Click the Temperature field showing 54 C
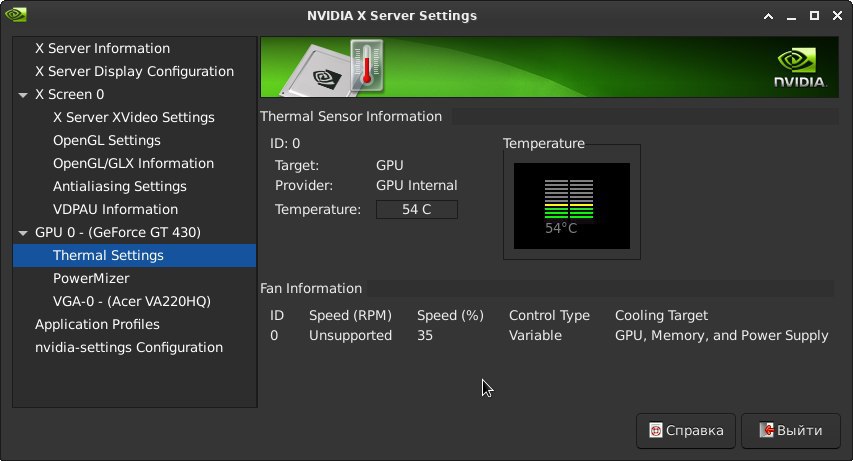This screenshot has height=461, width=853. [417, 210]
